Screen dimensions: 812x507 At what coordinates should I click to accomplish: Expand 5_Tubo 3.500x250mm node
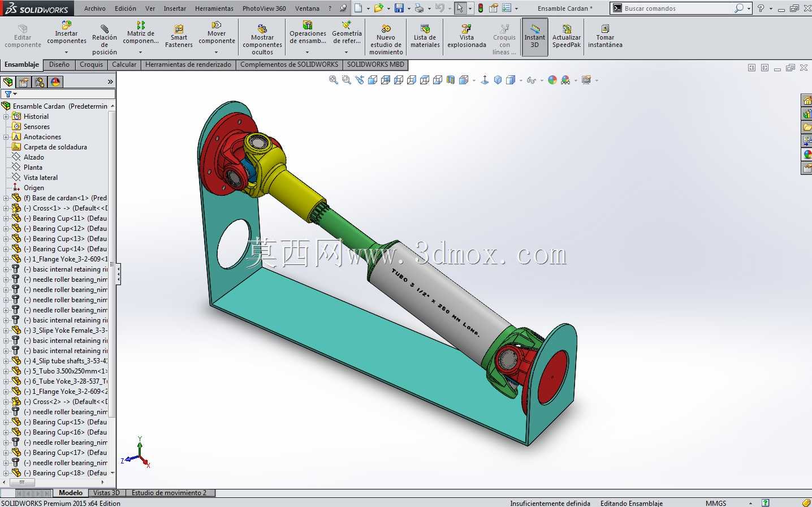pos(6,371)
